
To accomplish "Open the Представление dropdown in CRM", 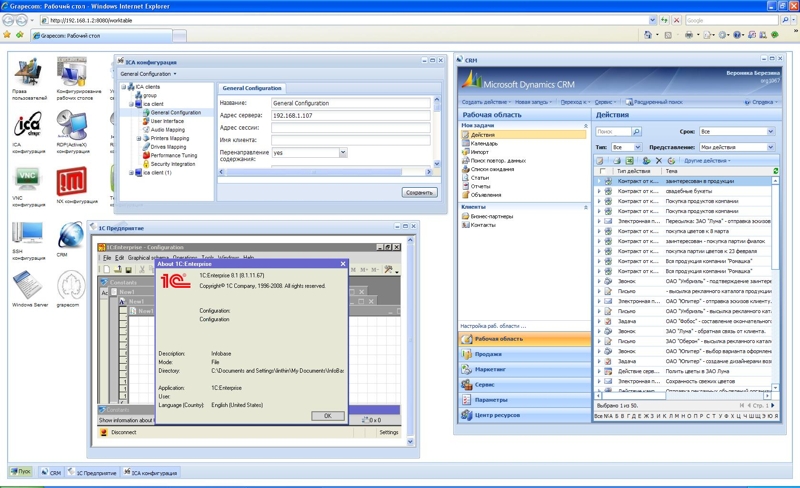I will coord(770,147).
